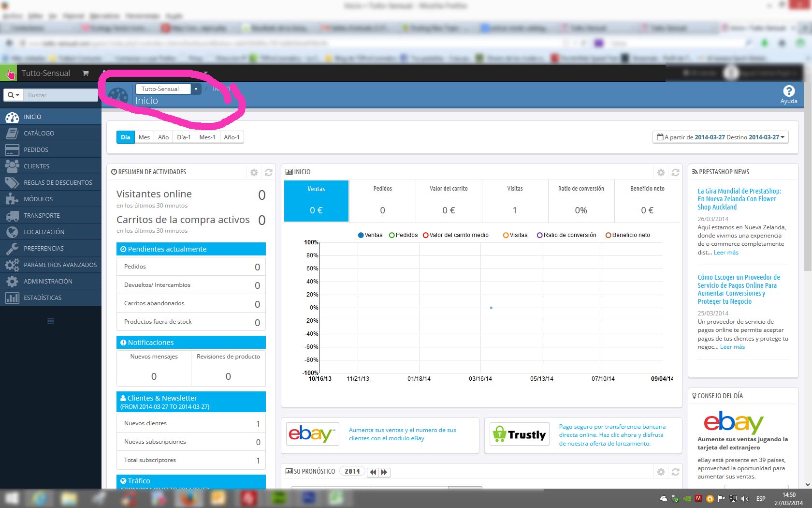This screenshot has height=508, width=812.
Task: Select the Ventas metric tile
Action: [x=316, y=201]
